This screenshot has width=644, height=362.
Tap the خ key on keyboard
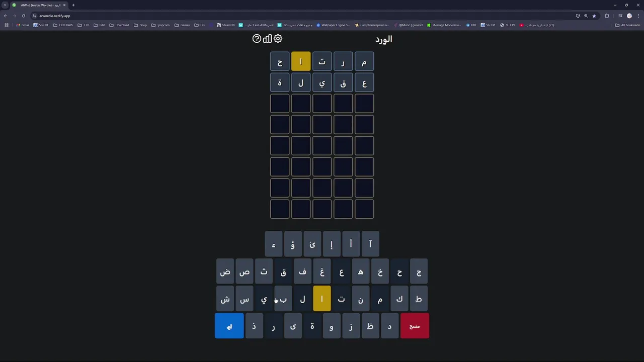(x=380, y=271)
